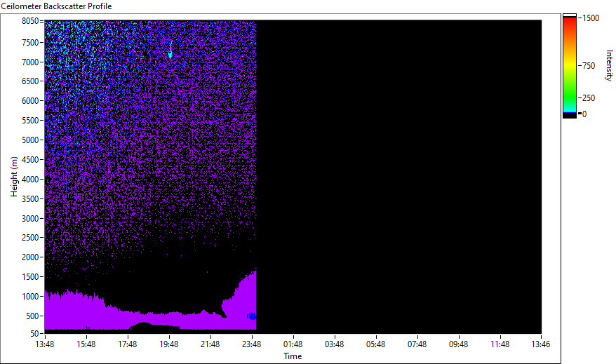This screenshot has height=364, width=616.
Task: Click the 2500 height axis value
Action: (30, 238)
